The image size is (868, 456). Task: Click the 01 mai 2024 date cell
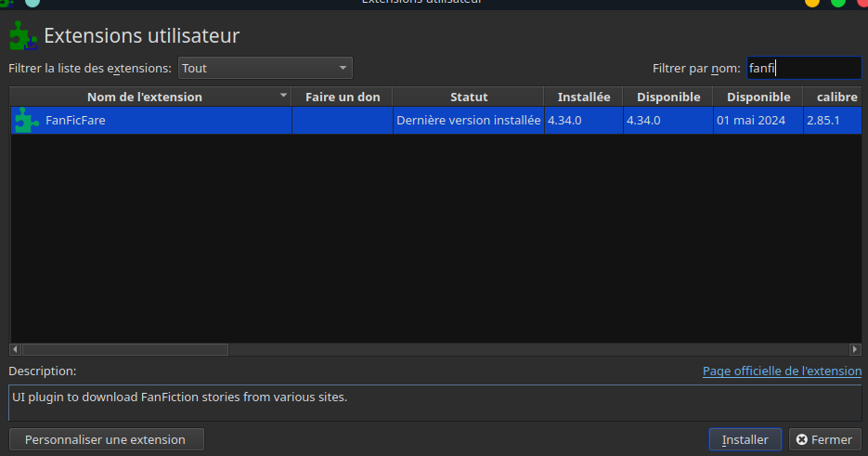(758, 120)
